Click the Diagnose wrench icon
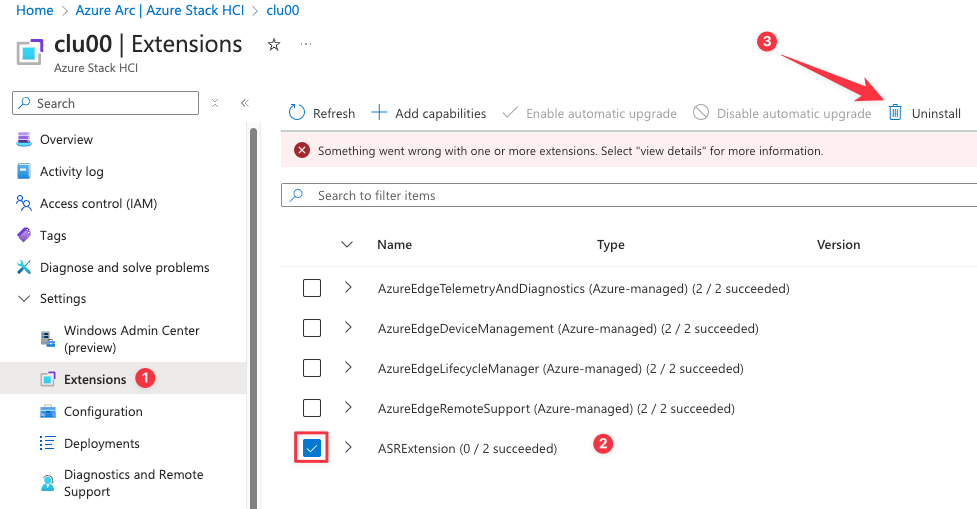This screenshot has width=977, height=509. click(24, 267)
